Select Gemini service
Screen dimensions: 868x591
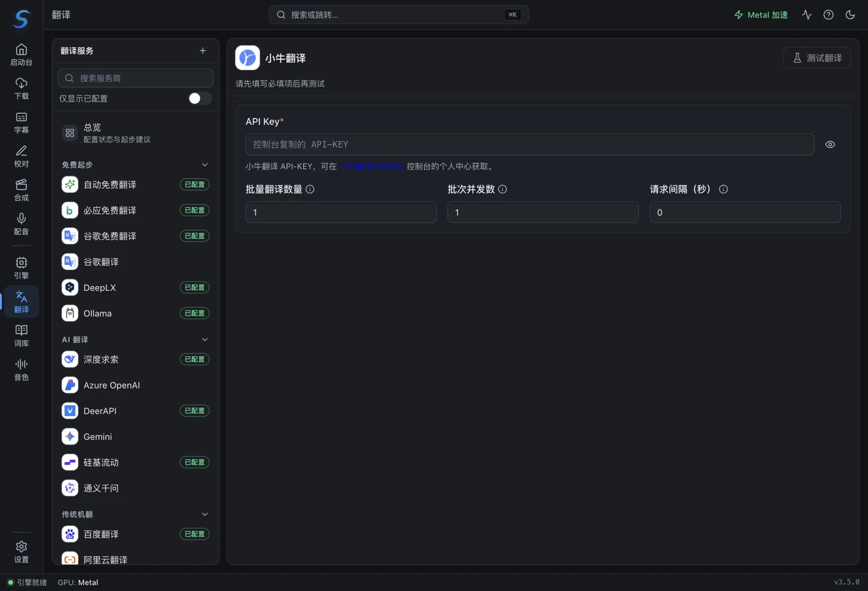(x=136, y=437)
